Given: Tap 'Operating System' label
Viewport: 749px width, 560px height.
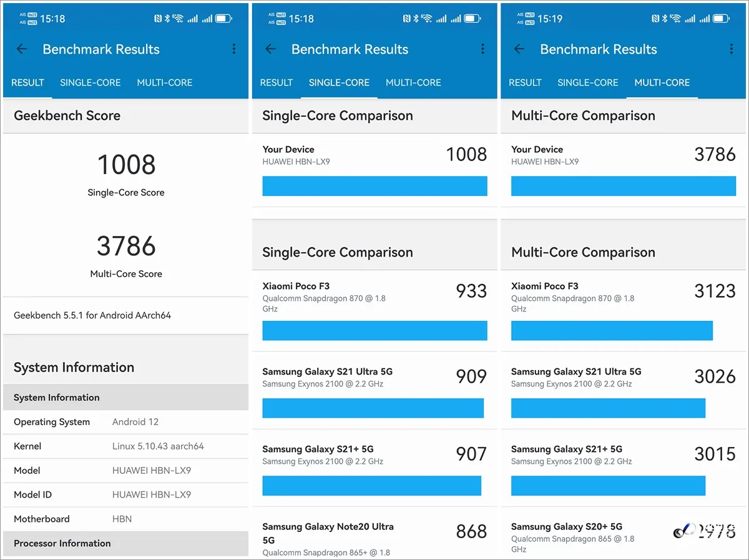Looking at the screenshot, I should click(x=52, y=422).
